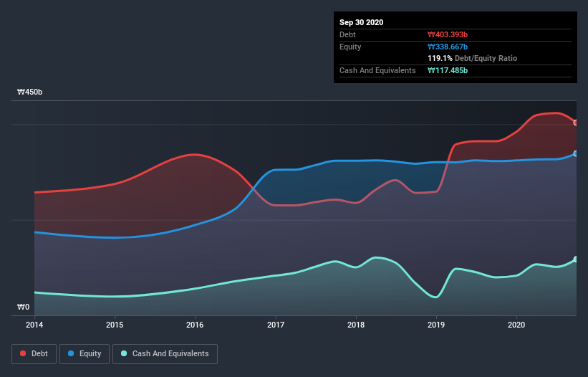Toggle the Cash And Equivalents legend button
The image size is (588, 377).
[x=165, y=354]
